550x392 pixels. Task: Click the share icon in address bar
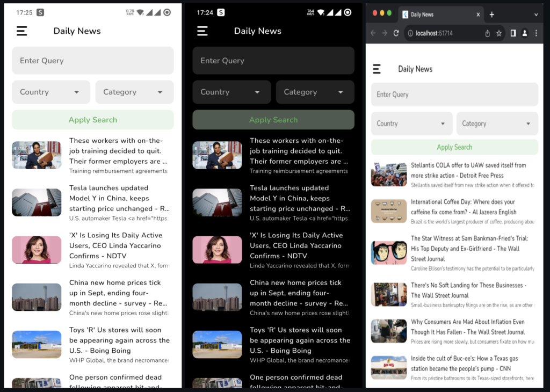[488, 33]
